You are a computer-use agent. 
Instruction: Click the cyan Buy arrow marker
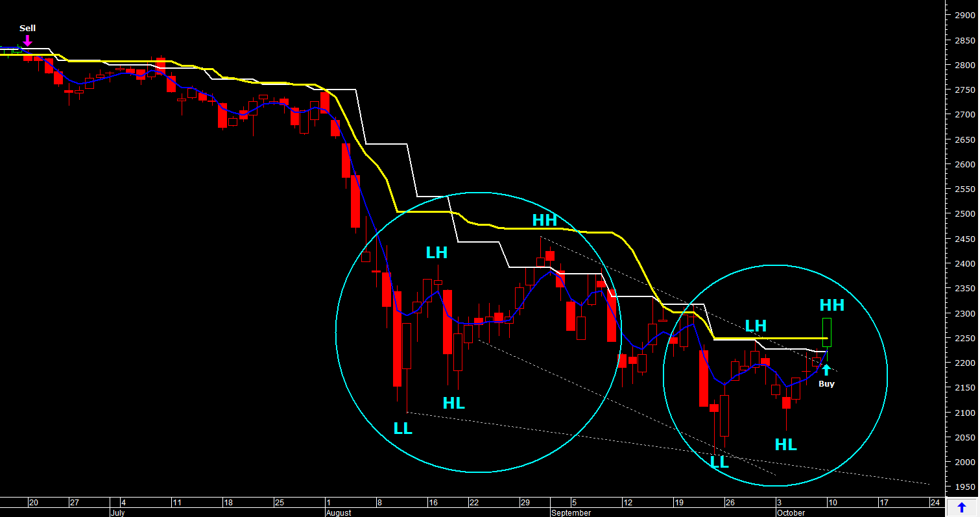[826, 370]
